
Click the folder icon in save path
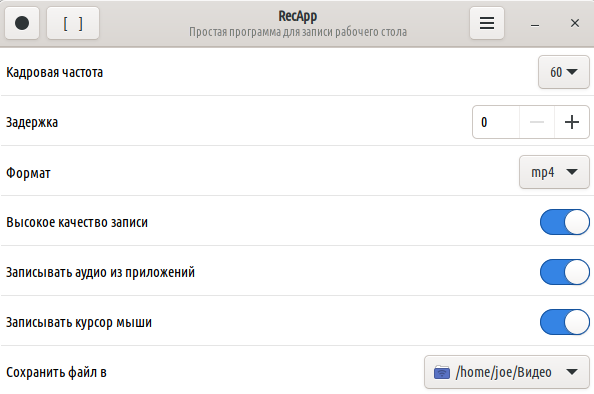[x=442, y=372]
